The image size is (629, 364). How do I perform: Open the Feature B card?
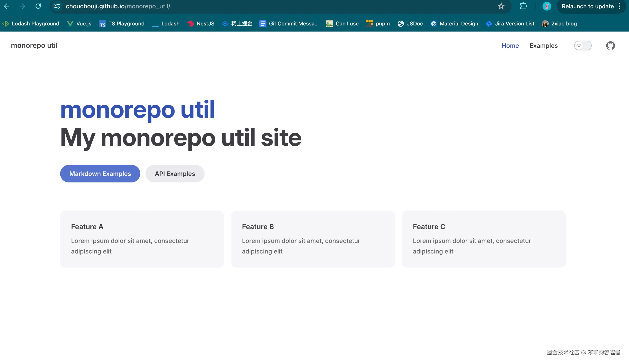point(313,239)
